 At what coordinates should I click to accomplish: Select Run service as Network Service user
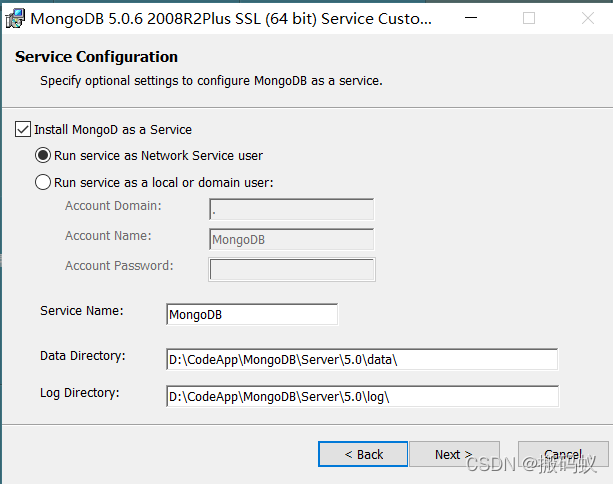[43, 156]
